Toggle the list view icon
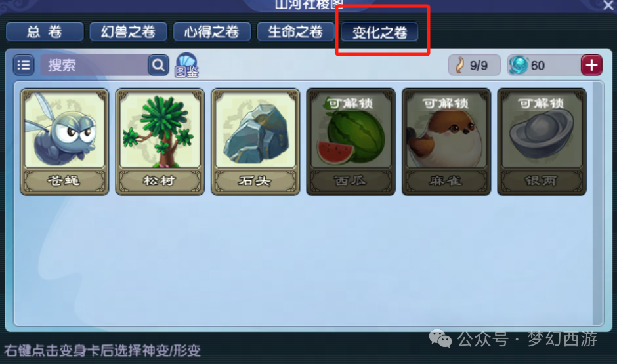Viewport: 617px width, 364px height. [24, 65]
